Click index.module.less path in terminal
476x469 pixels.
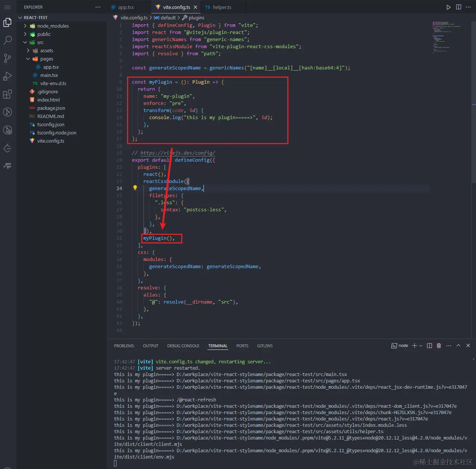pyautogui.click(x=292, y=425)
